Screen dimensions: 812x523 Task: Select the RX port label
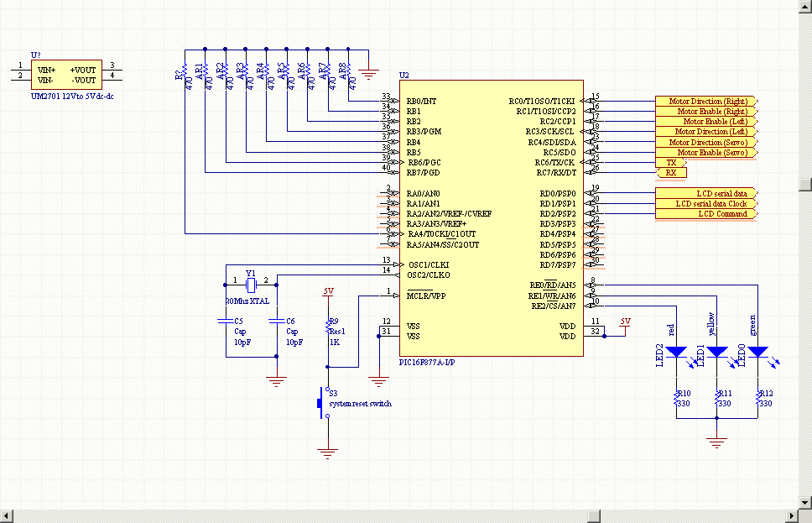(x=671, y=173)
